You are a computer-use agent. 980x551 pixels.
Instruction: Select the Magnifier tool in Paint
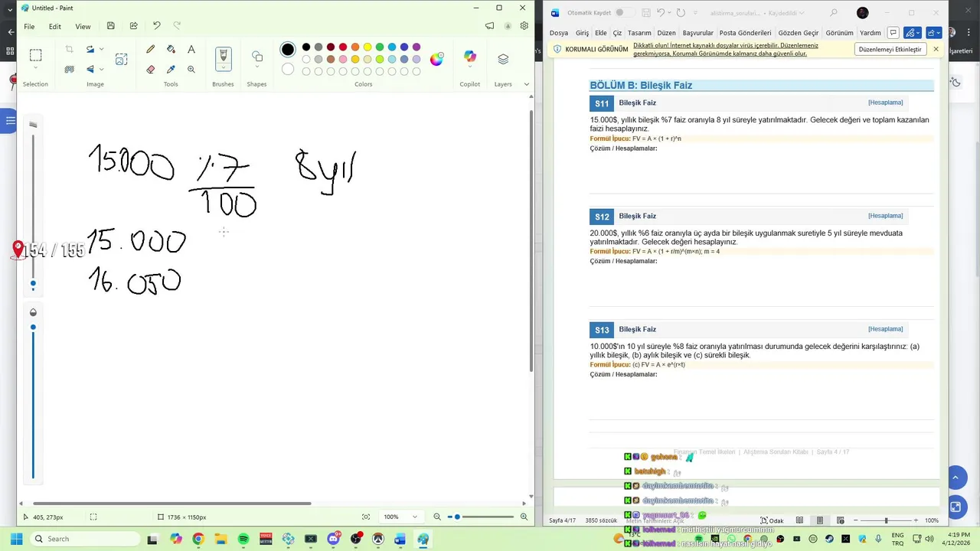coord(191,69)
